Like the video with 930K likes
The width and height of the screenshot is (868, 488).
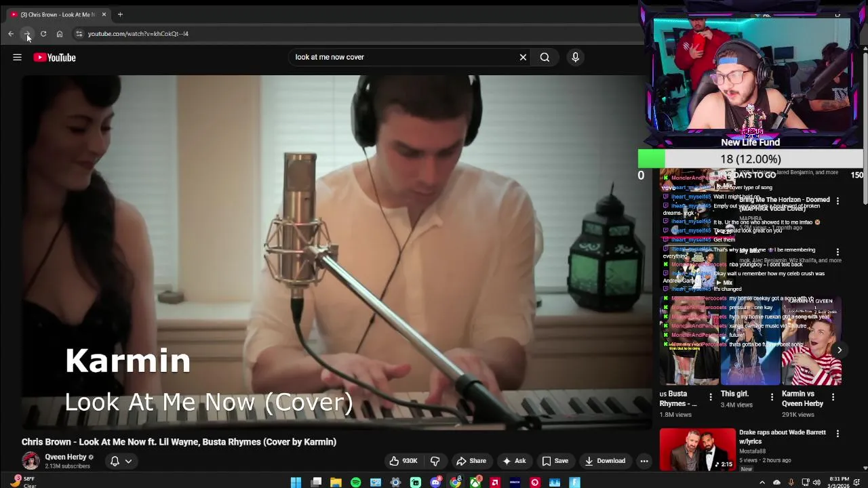click(403, 461)
